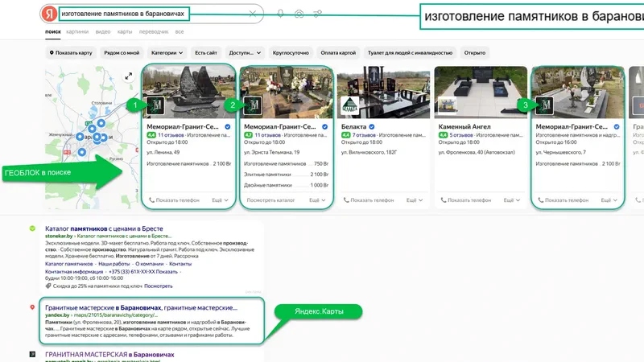Click the red map pin icon beside Yandex Maps result
644x362 pixels.
coord(32,307)
